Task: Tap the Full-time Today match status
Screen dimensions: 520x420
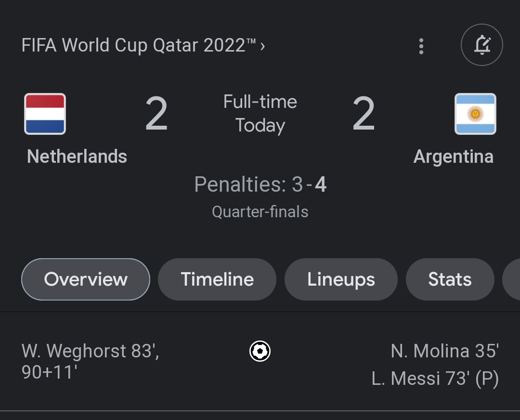Action: pyautogui.click(x=260, y=114)
